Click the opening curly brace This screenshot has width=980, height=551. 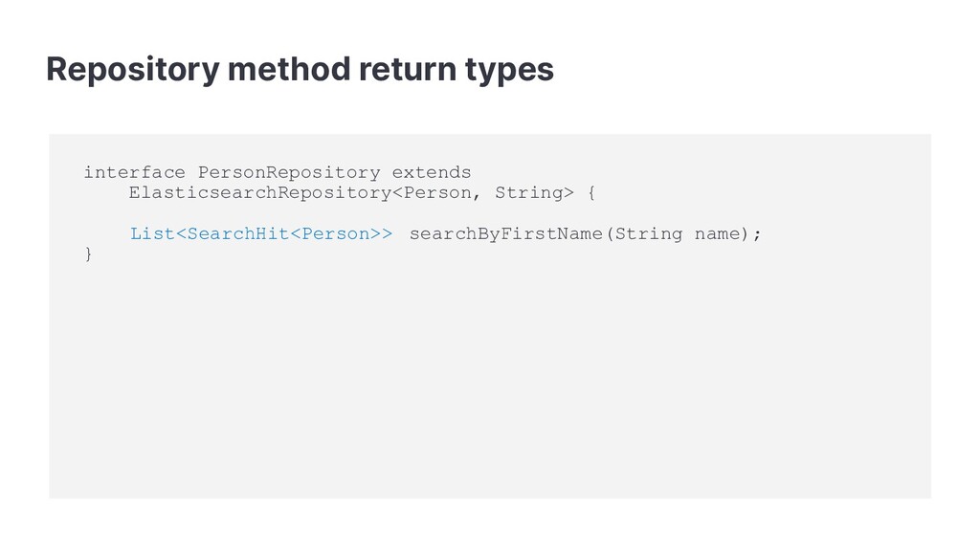click(x=591, y=193)
